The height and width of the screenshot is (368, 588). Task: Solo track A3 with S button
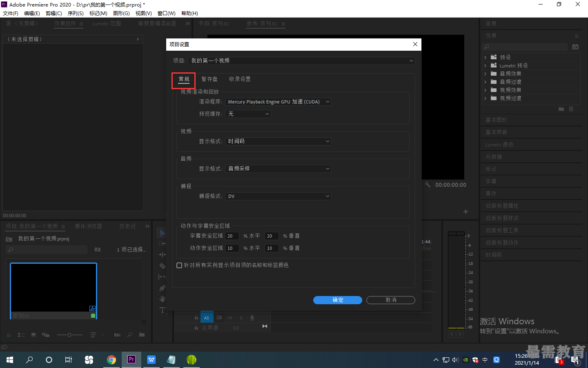[241, 318]
